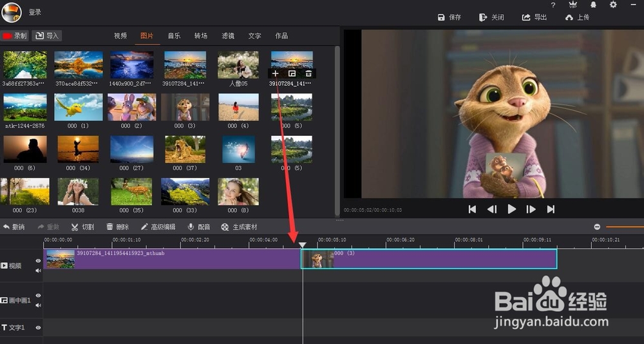Click the 导出 export button
The image size is (644, 344).
click(x=535, y=17)
